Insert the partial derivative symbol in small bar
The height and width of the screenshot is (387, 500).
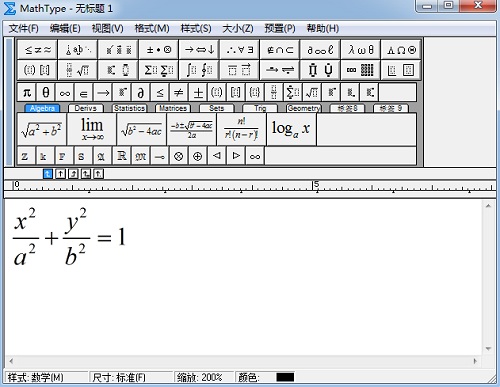[x=141, y=92]
